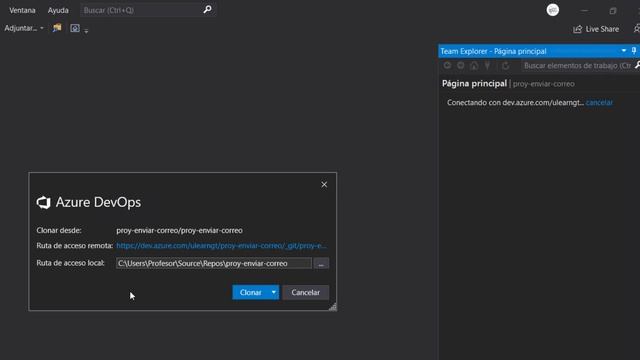Refresh Team Explorer
The height and width of the screenshot is (360, 640).
coord(505,65)
